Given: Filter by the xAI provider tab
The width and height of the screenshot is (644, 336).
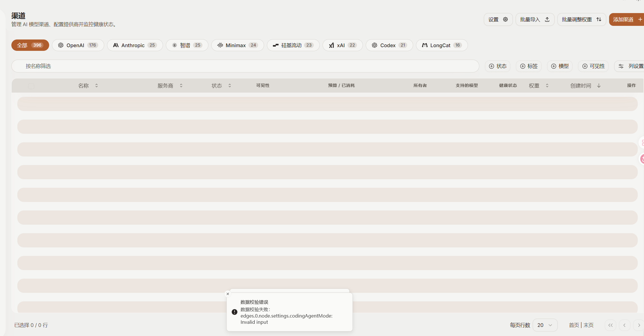Looking at the screenshot, I should click(x=343, y=45).
